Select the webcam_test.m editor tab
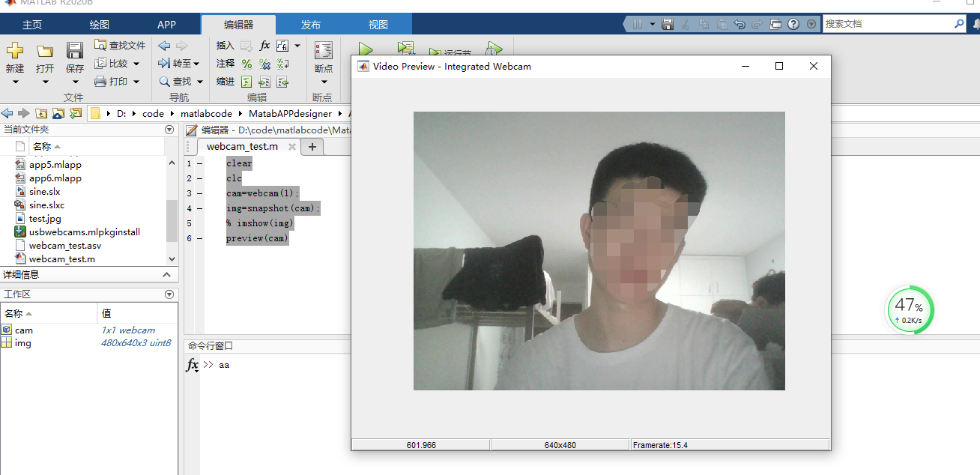Screen dimensions: 980x475 [242, 147]
